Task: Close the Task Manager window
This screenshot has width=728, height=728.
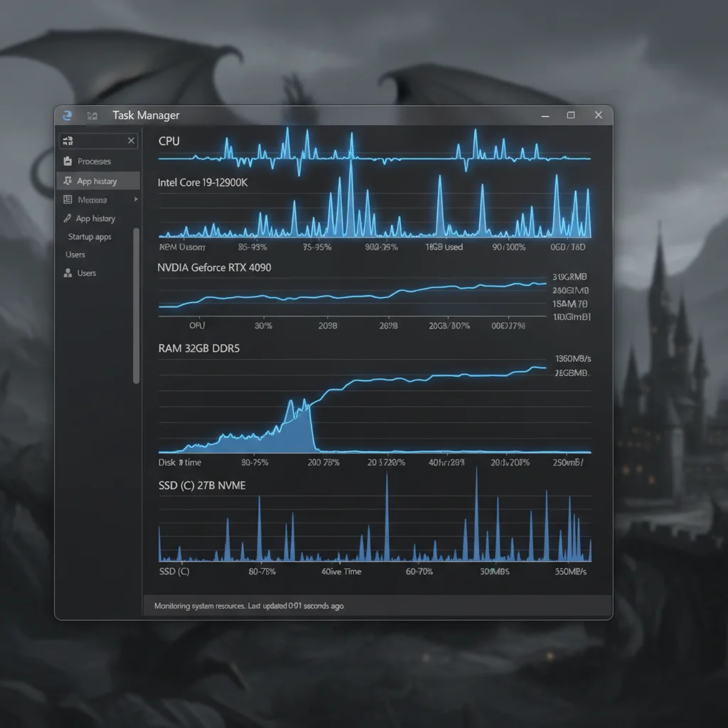Action: point(599,114)
